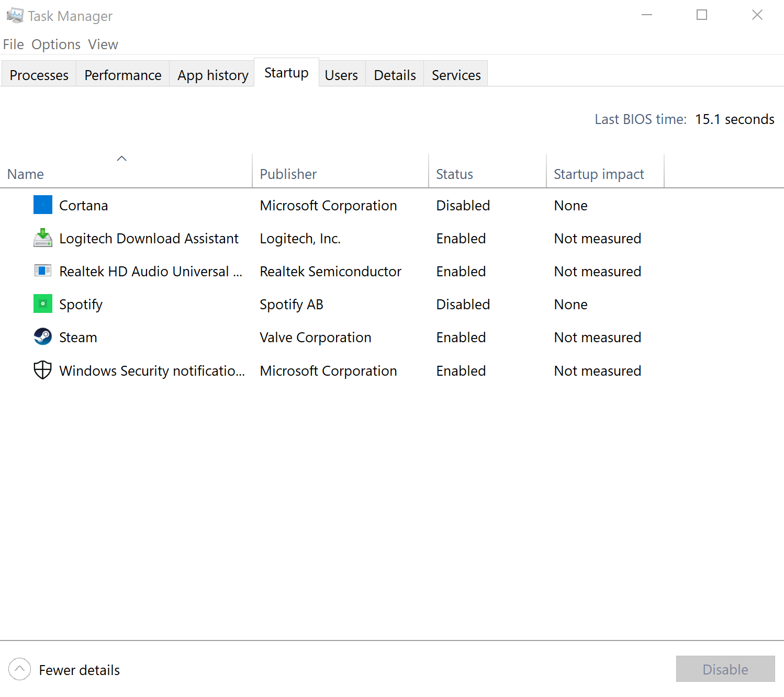
Task: Select the Spotify entry name
Action: [81, 305]
